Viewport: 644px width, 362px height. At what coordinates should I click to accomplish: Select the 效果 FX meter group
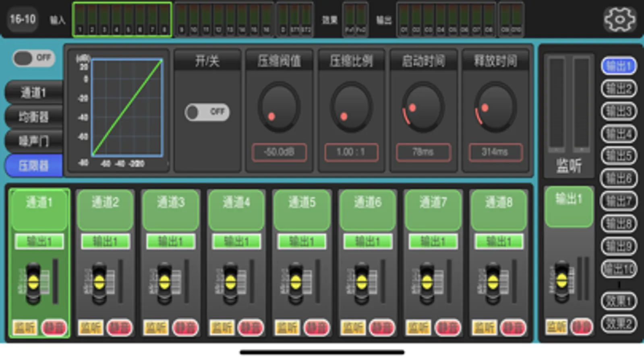(355, 19)
